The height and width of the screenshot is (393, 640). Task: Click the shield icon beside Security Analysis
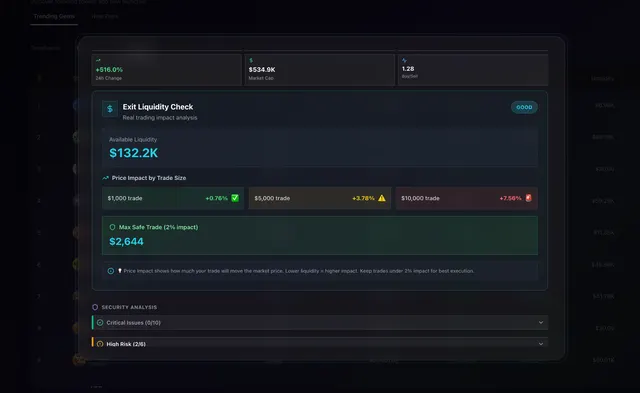[95, 307]
